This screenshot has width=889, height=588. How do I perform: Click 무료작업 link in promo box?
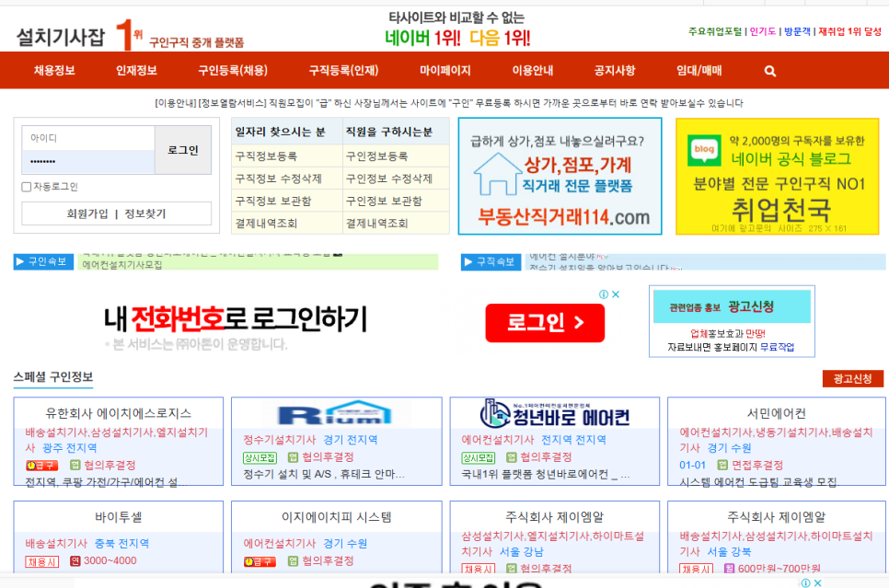click(777, 347)
